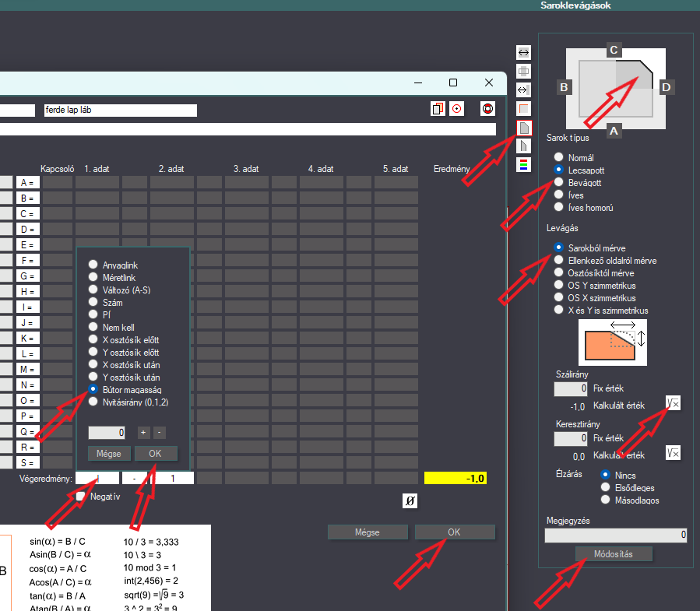Click the copy pages icon
Image resolution: width=700 pixels, height=611 pixels.
[438, 108]
